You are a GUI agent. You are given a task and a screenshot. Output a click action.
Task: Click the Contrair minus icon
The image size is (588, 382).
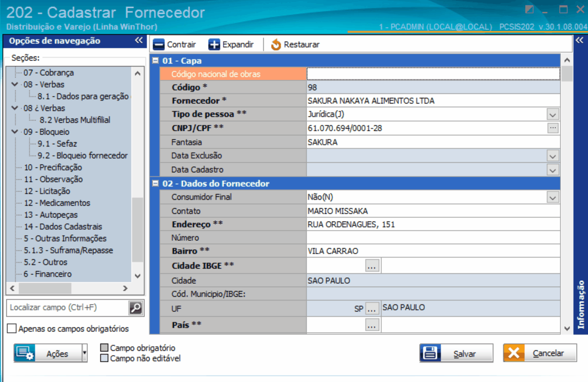pyautogui.click(x=158, y=44)
